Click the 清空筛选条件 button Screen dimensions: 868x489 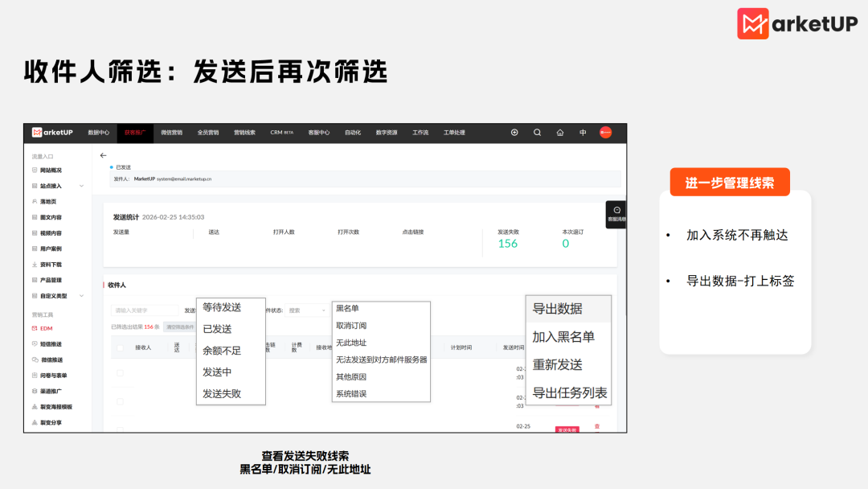click(x=178, y=327)
